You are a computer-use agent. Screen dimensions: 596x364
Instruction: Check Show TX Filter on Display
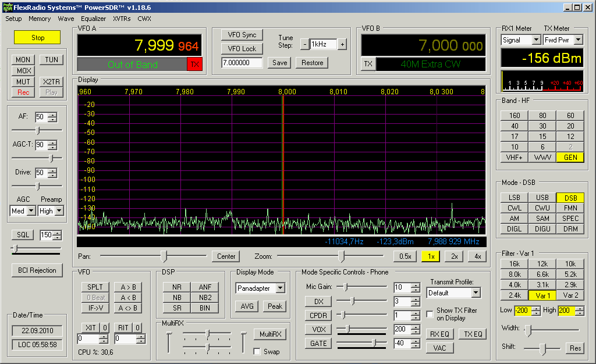(430, 314)
